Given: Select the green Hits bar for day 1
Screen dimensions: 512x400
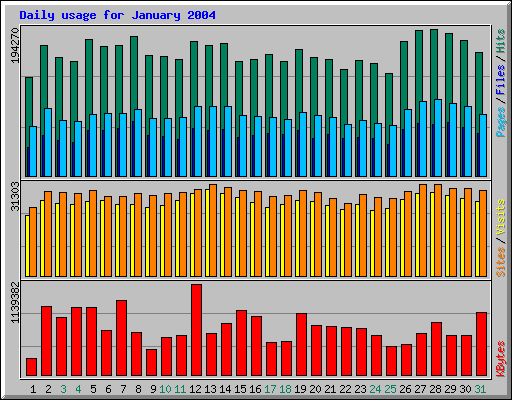Looking at the screenshot, I should tap(29, 102).
